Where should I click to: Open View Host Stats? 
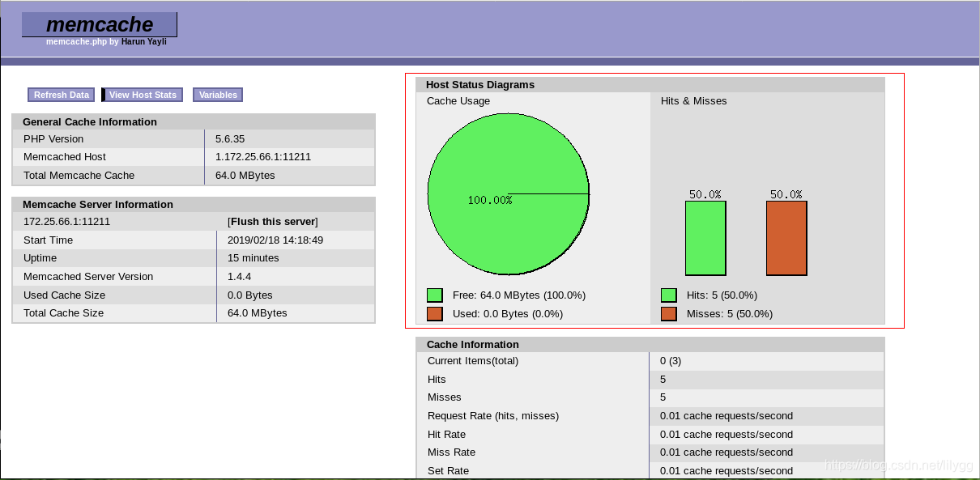click(x=143, y=95)
